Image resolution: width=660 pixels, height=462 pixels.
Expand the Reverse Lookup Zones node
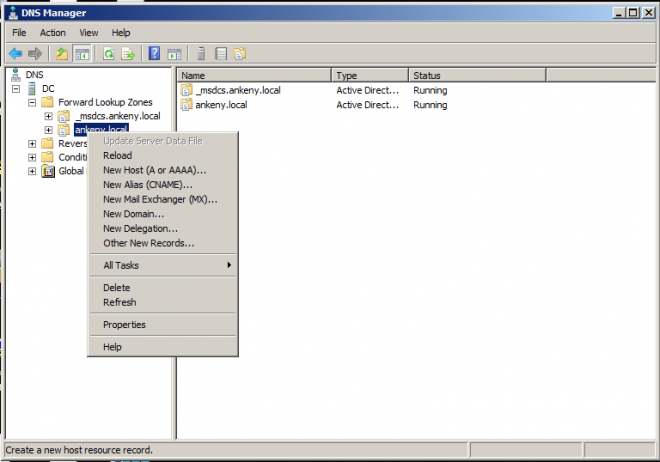(x=32, y=144)
